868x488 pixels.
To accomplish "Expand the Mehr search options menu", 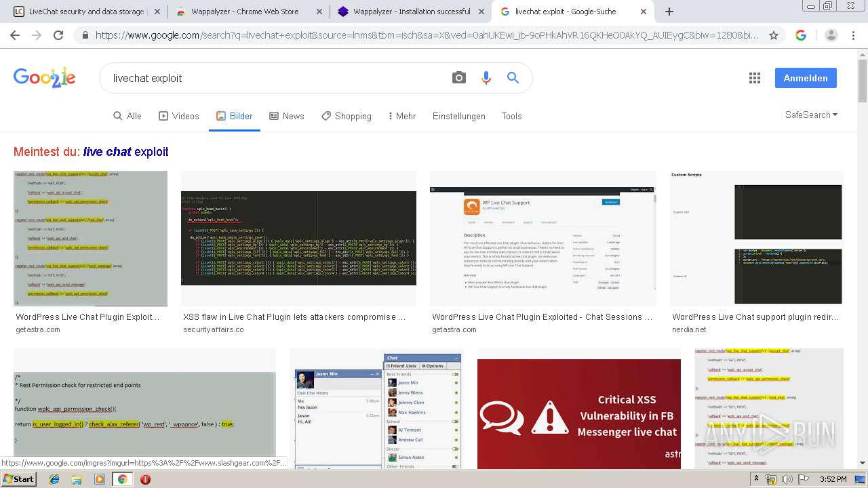I will 402,116.
